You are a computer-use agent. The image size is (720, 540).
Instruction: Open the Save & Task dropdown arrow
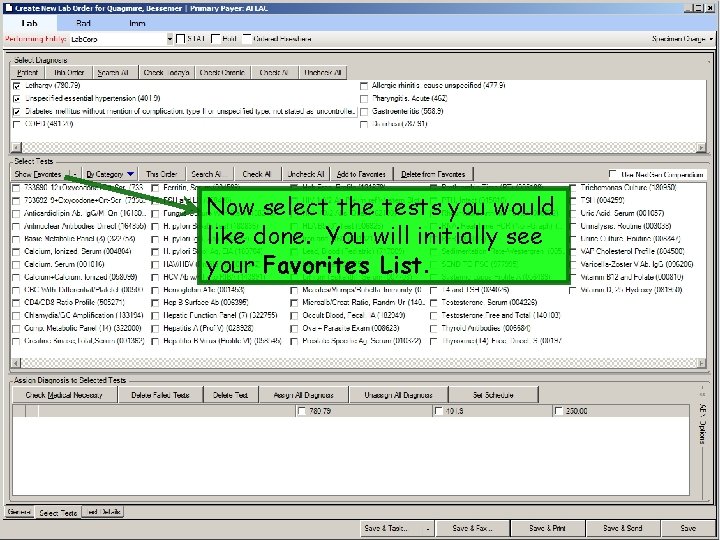(x=428, y=529)
